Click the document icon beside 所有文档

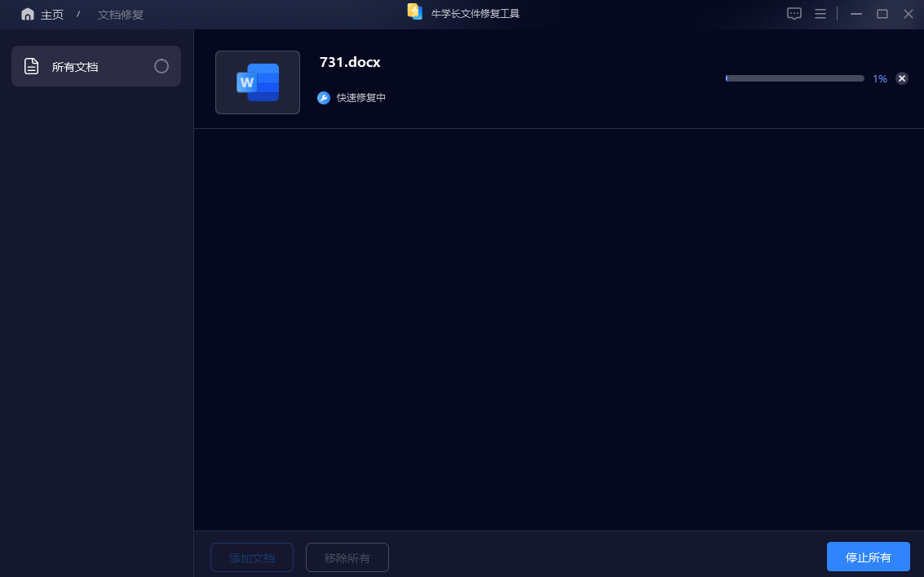pos(31,67)
